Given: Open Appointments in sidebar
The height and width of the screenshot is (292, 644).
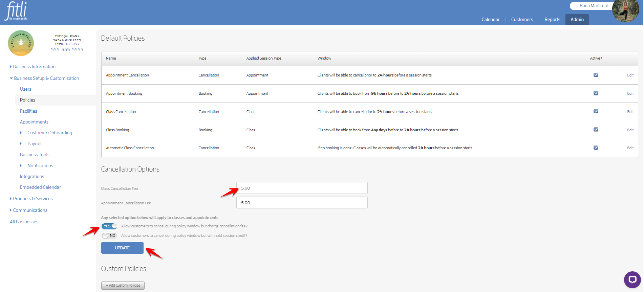Looking at the screenshot, I should tap(34, 122).
